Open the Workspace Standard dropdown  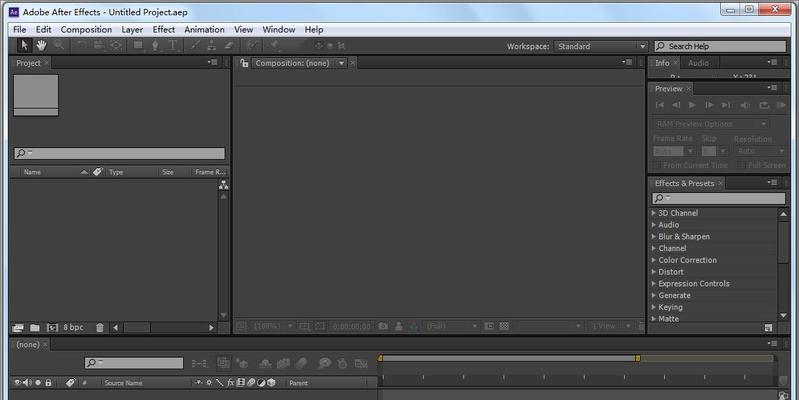[601, 46]
